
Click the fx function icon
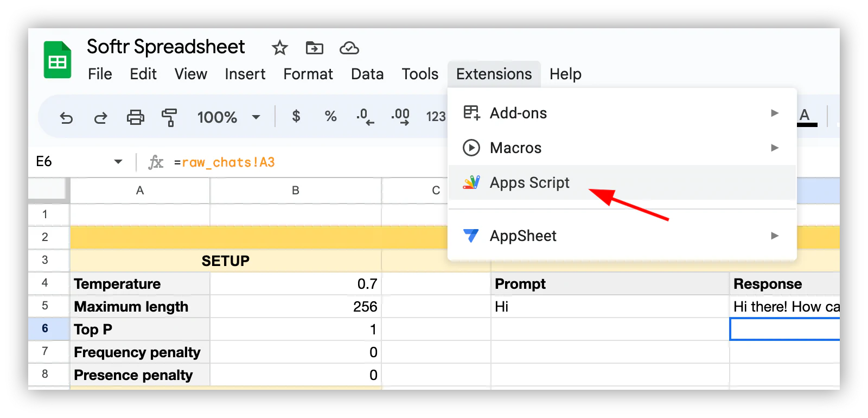(x=156, y=162)
